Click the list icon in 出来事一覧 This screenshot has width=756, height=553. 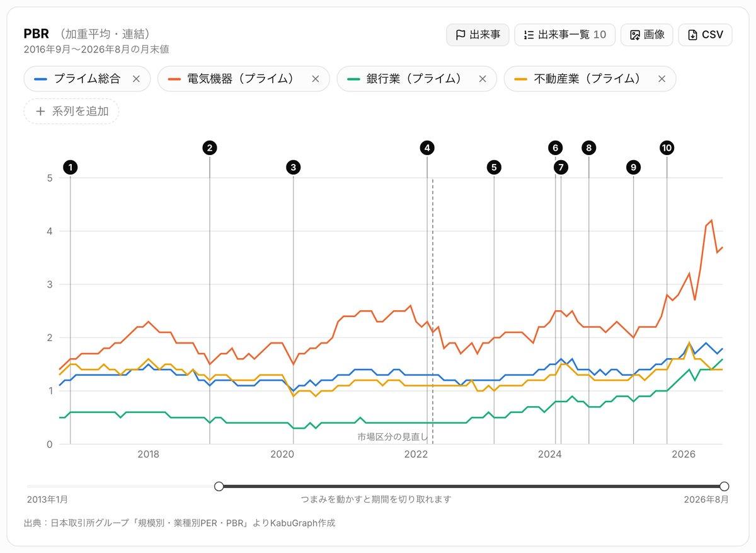click(529, 35)
